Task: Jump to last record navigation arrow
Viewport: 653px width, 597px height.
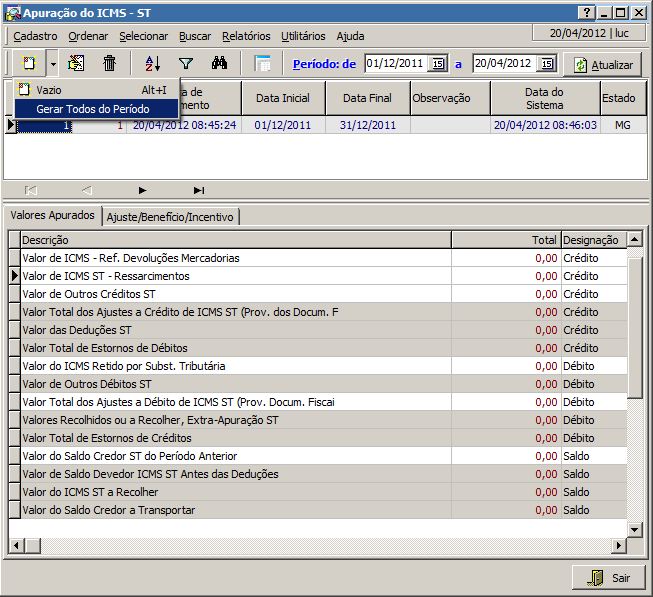Action: click(x=199, y=190)
